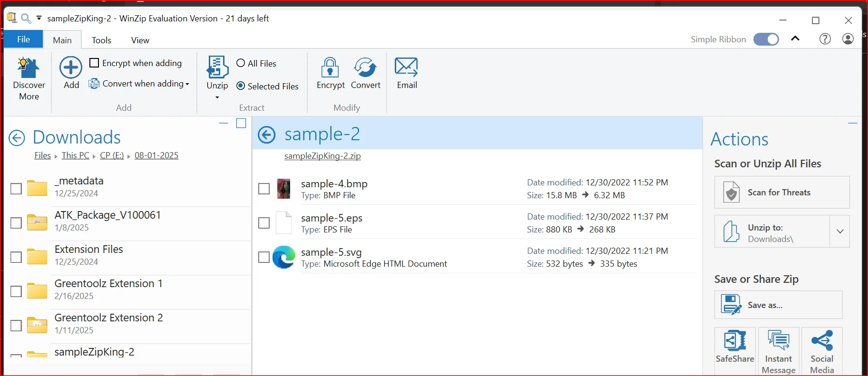Click the sampleZipKing-2.zip path link
This screenshot has width=868, height=376.
tap(322, 156)
